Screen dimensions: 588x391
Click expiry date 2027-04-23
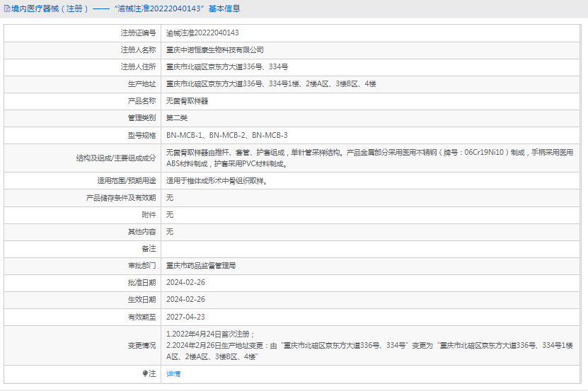point(185,317)
